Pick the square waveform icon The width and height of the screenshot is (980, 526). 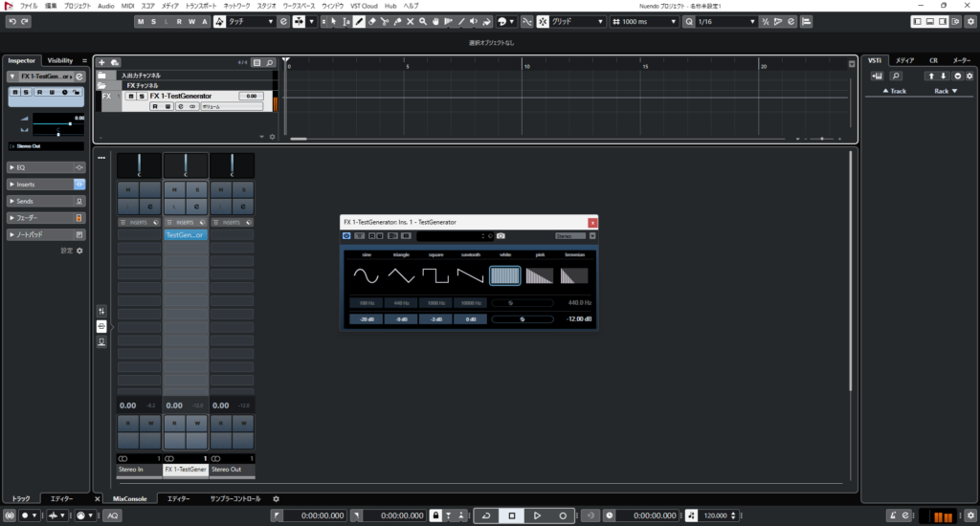[435, 276]
